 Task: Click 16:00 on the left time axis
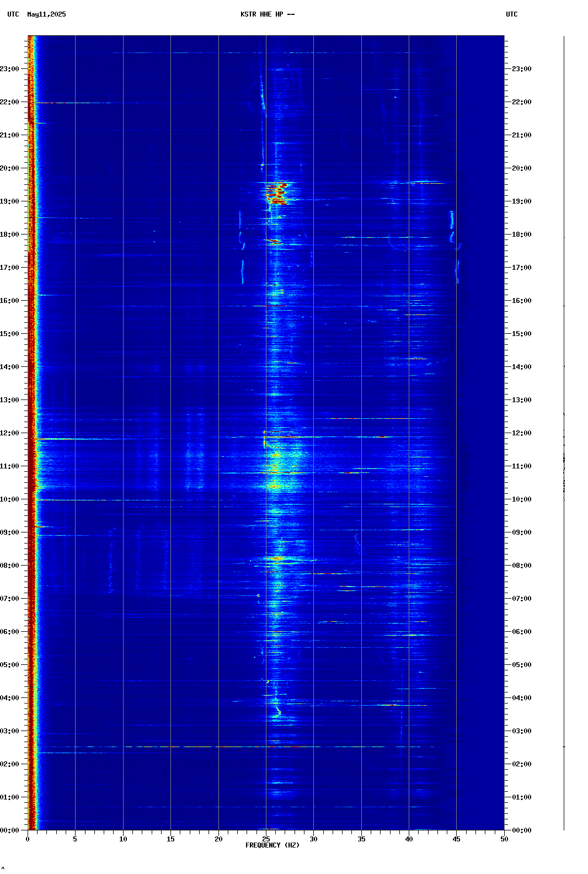pyautogui.click(x=9, y=301)
